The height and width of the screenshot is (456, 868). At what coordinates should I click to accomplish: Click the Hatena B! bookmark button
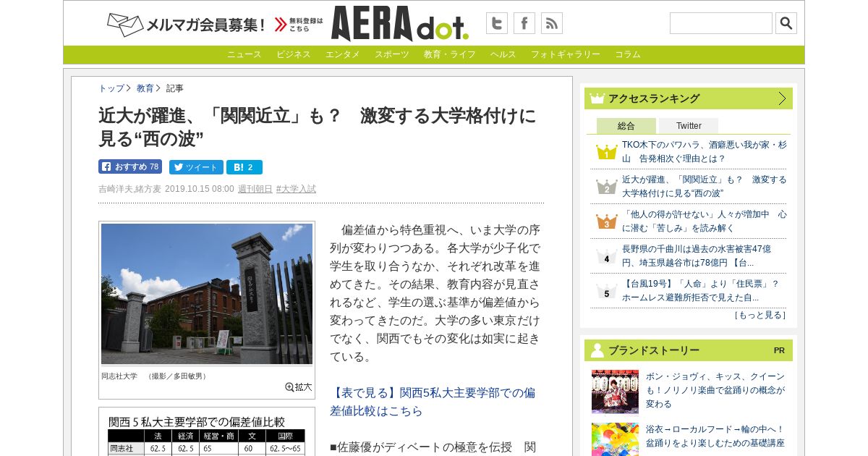244,167
